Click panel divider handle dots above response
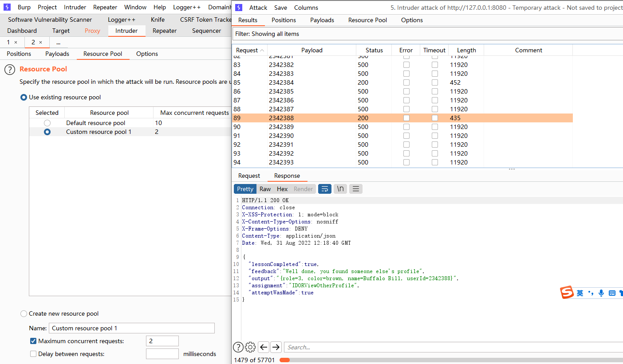The width and height of the screenshot is (623, 364). pos(512,169)
